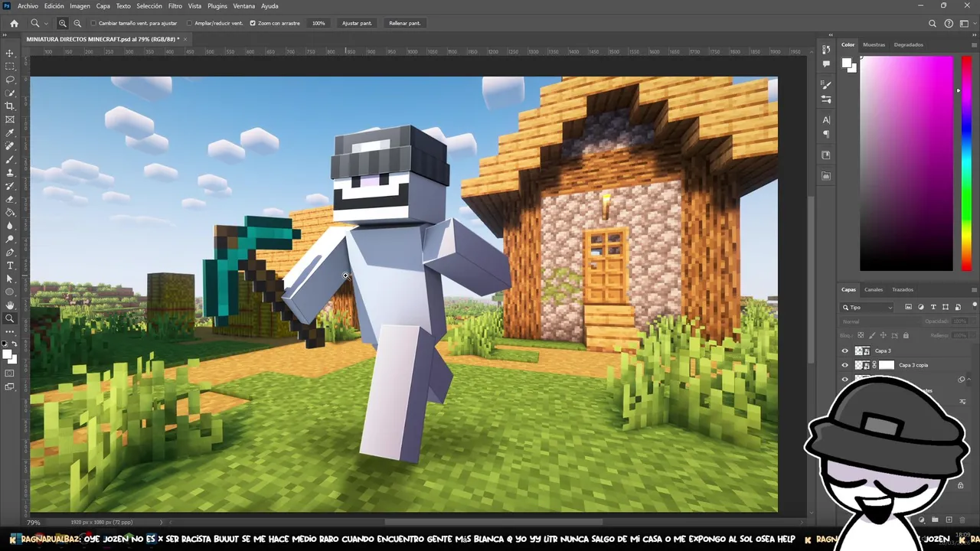Image resolution: width=980 pixels, height=551 pixels.
Task: Click the search icon at top right
Action: point(933,23)
